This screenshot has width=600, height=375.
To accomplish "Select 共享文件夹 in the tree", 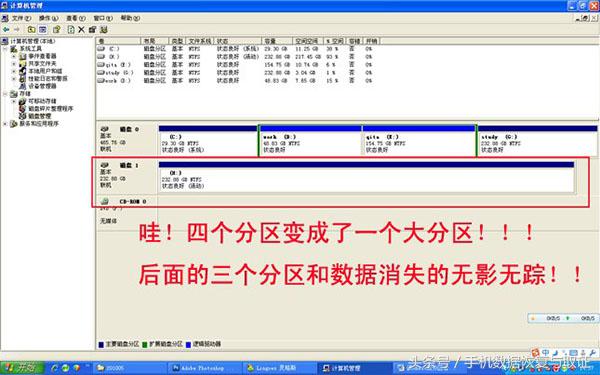I will click(x=42, y=64).
